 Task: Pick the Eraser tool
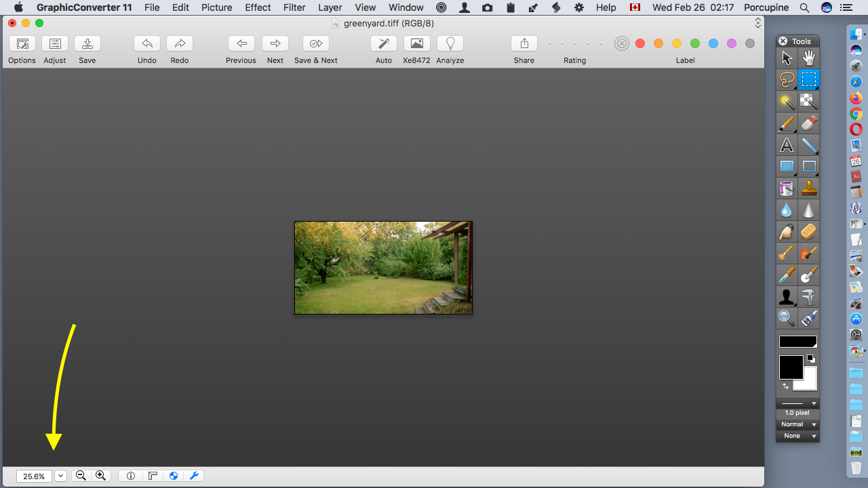tap(808, 123)
